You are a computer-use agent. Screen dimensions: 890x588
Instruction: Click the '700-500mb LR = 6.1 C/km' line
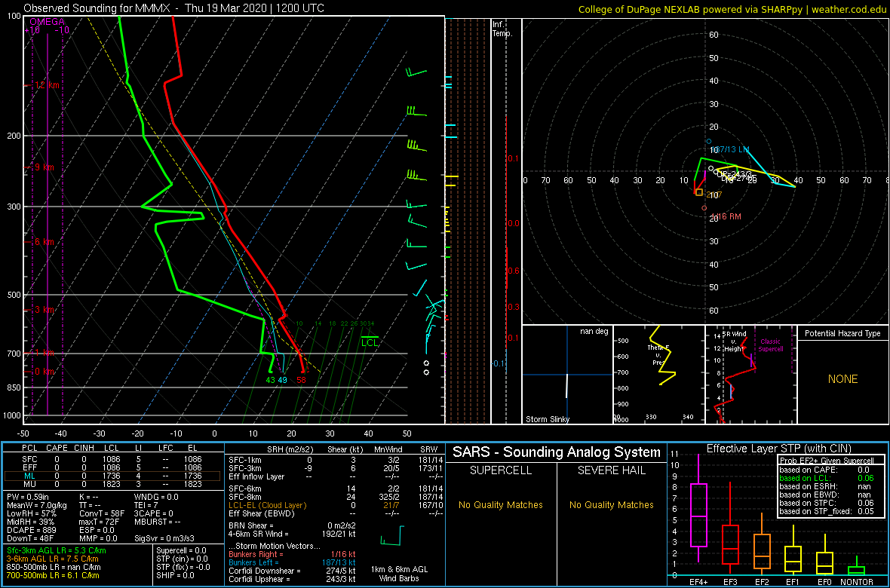pos(54,575)
